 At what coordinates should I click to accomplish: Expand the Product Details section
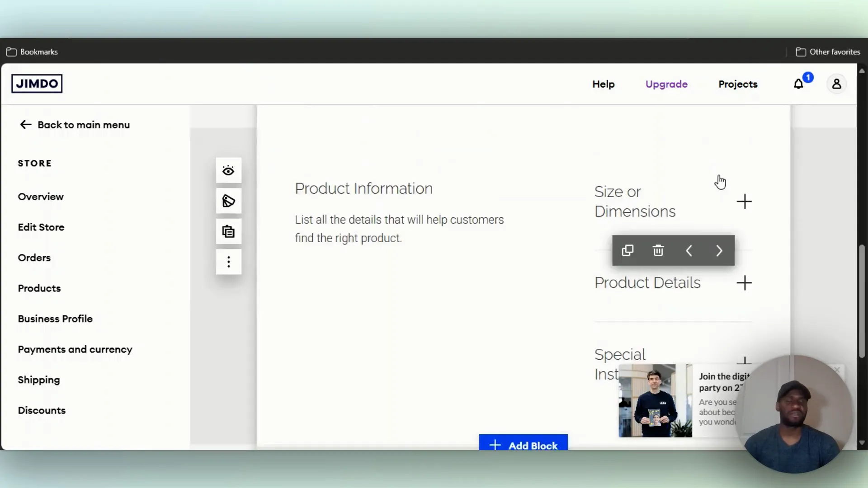tap(744, 283)
